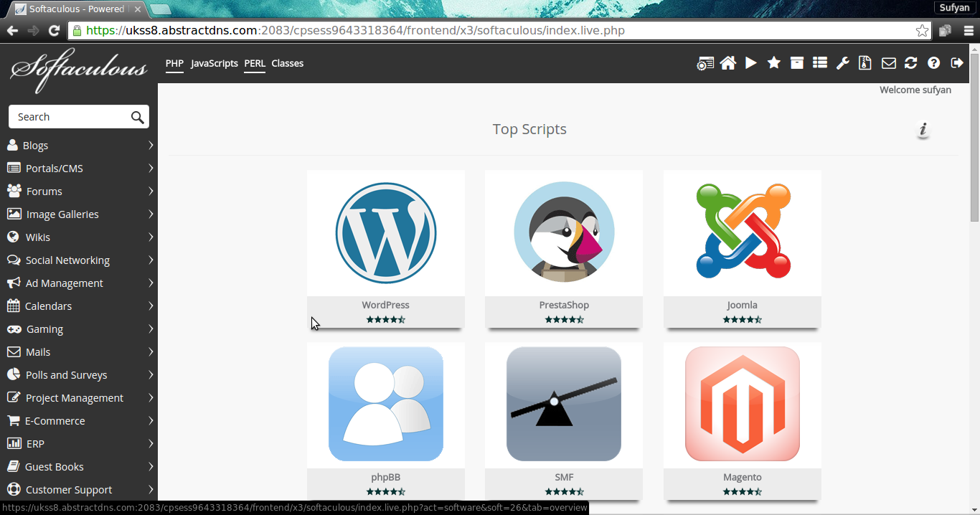
Task: Click the star Ratings icon in toolbar
Action: (773, 63)
